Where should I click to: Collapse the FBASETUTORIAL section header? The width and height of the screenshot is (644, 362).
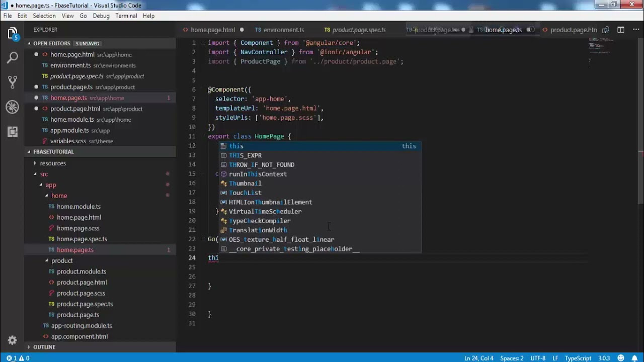[x=100, y=151]
